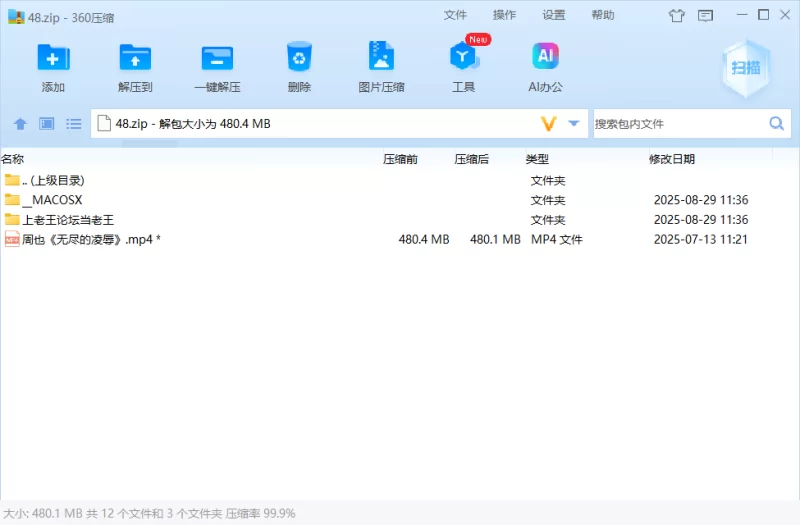Open the 文件 (File) menu
The height and width of the screenshot is (525, 800).
point(455,15)
